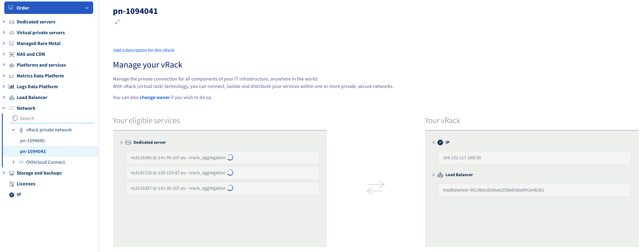The height and width of the screenshot is (252, 644).
Task: Collapse the Load Balancer group in Your vRack
Action: (x=434, y=175)
